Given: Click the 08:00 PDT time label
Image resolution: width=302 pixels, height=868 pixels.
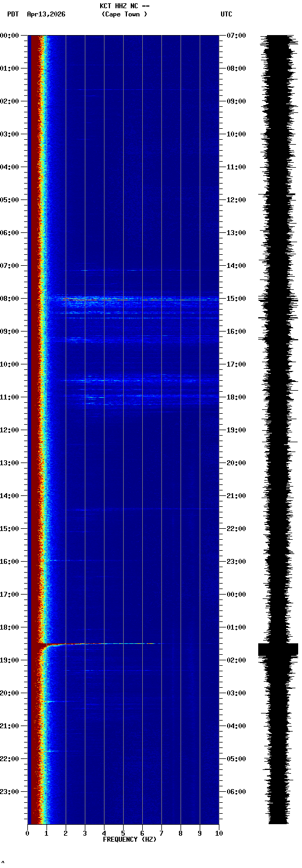Looking at the screenshot, I should click(10, 299).
